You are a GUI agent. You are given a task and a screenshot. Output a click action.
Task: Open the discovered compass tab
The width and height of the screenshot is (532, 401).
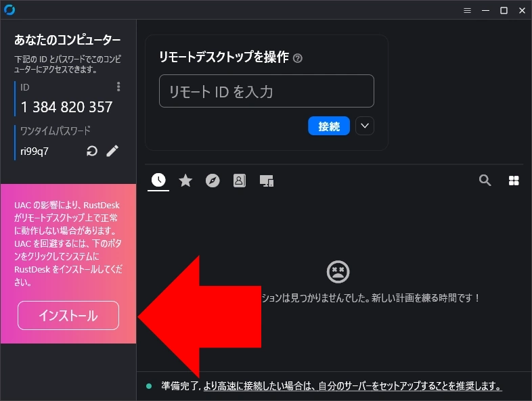point(213,180)
